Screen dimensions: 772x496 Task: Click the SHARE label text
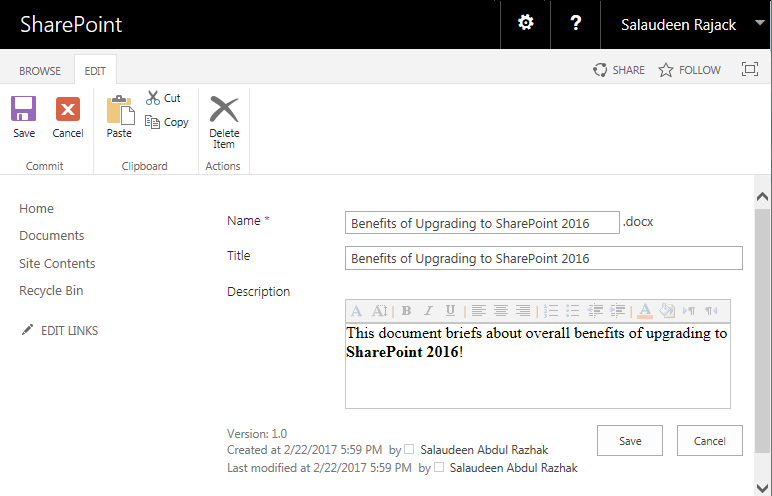coord(629,70)
